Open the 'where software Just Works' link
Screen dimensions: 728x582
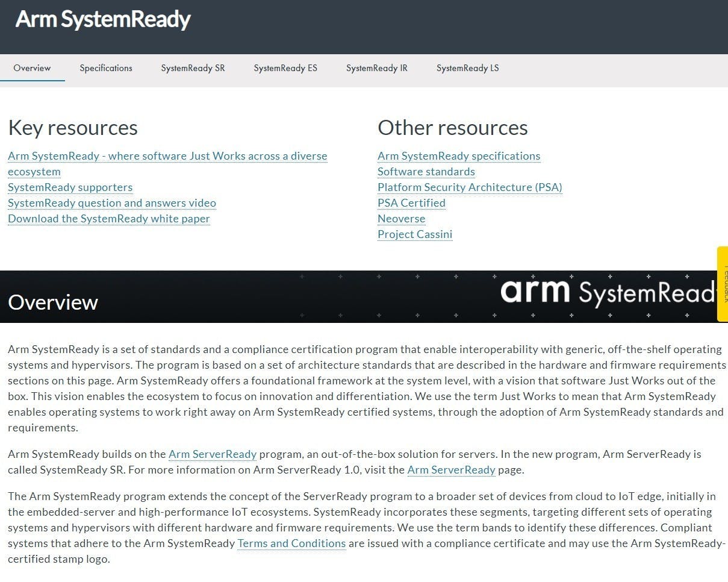click(167, 164)
